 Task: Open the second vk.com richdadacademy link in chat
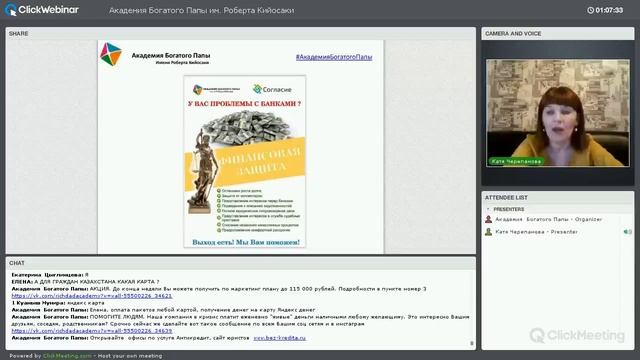92,331
